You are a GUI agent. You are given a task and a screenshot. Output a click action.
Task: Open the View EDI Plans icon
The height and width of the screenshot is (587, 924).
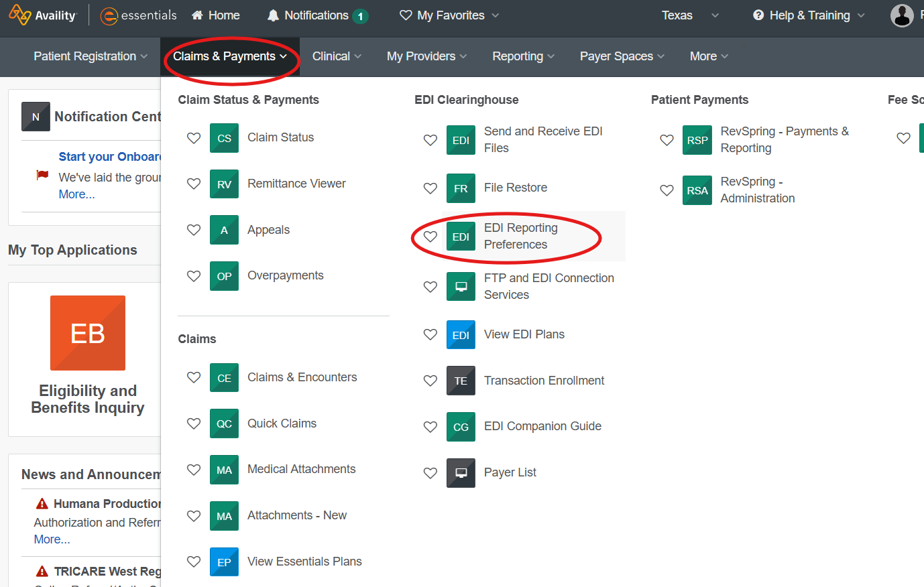[461, 334]
